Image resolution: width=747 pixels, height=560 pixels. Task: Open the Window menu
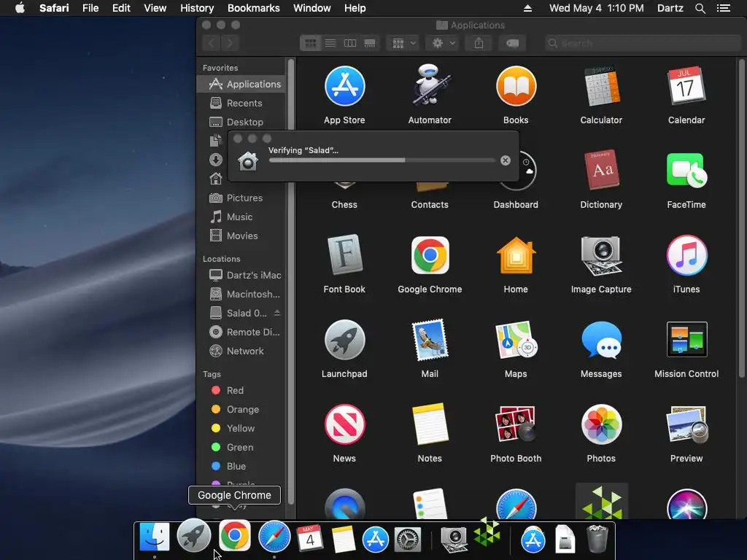pos(312,8)
